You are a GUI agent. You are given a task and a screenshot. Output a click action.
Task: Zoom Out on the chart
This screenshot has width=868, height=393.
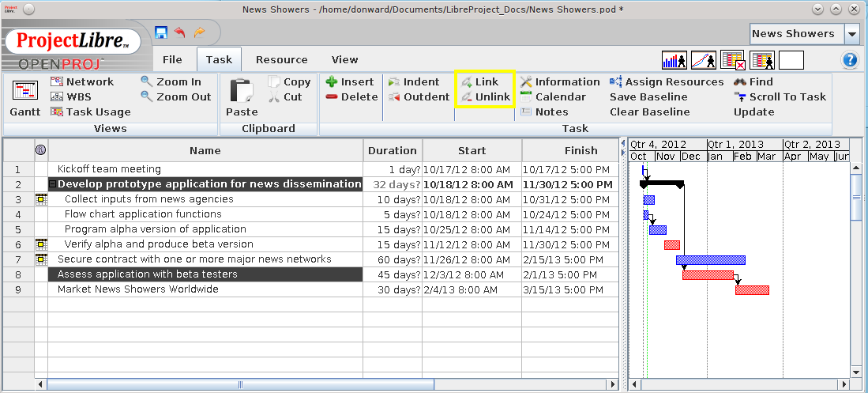coord(176,97)
